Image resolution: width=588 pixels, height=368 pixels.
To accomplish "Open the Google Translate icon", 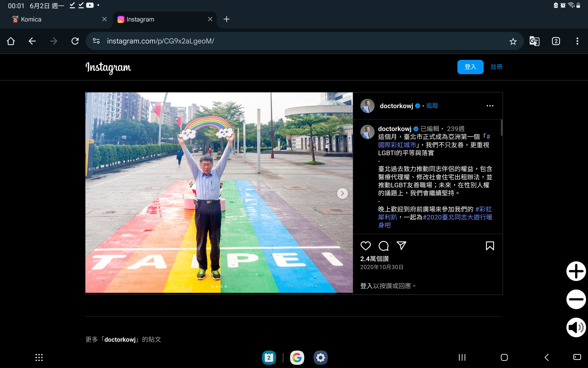I will click(534, 41).
